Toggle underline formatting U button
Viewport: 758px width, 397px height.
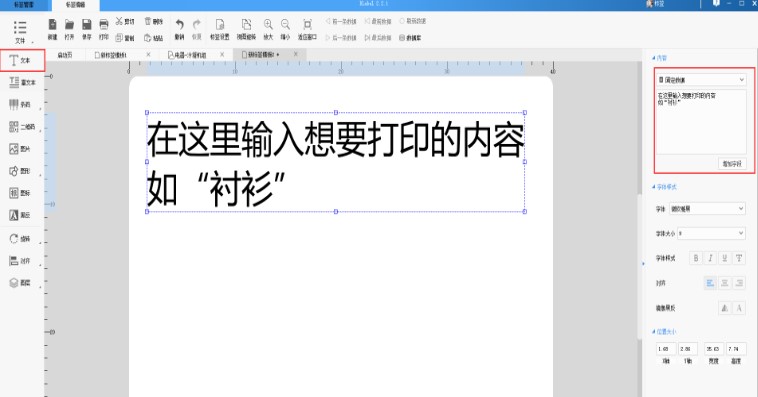(725, 258)
